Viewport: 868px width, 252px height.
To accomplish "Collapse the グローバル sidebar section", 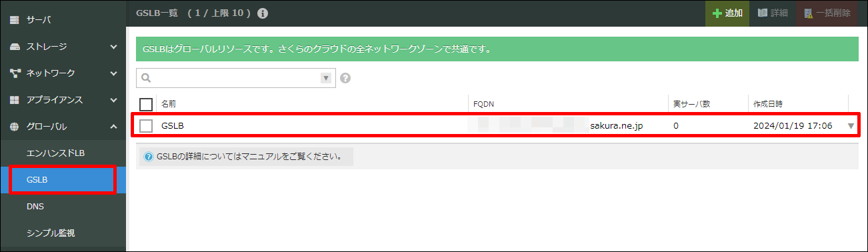I will (113, 127).
